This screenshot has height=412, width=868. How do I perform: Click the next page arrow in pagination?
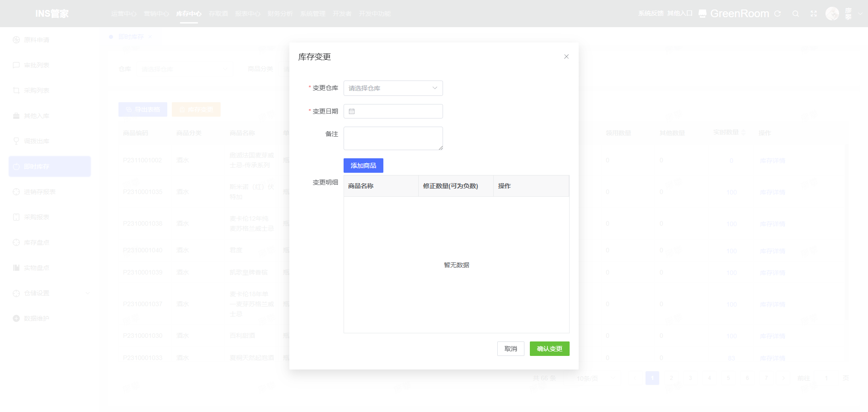pyautogui.click(x=783, y=378)
